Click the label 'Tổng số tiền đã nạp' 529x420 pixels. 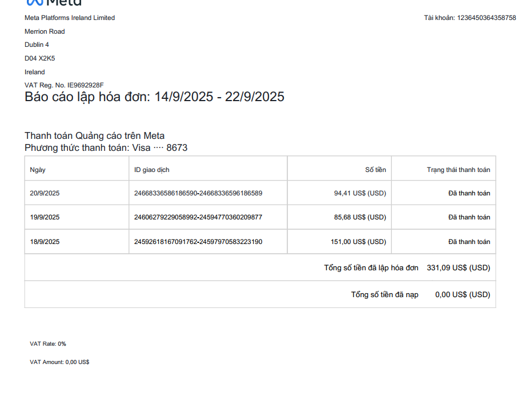(384, 295)
